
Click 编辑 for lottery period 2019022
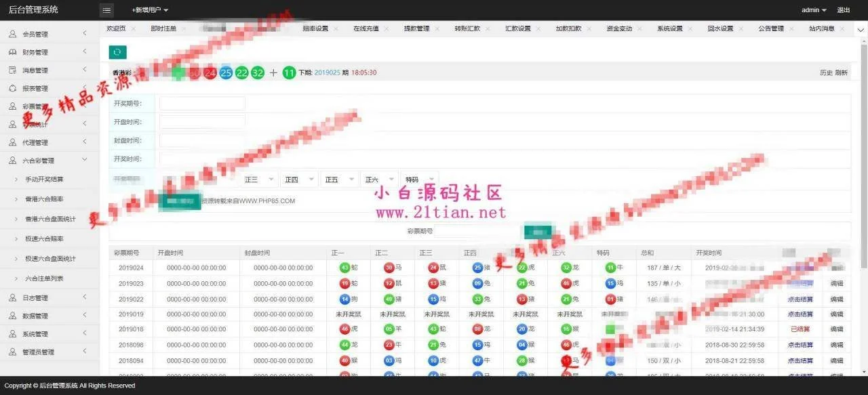coord(837,299)
